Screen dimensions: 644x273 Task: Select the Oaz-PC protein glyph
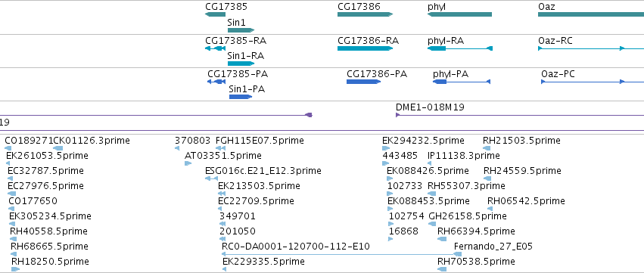[x=593, y=82]
